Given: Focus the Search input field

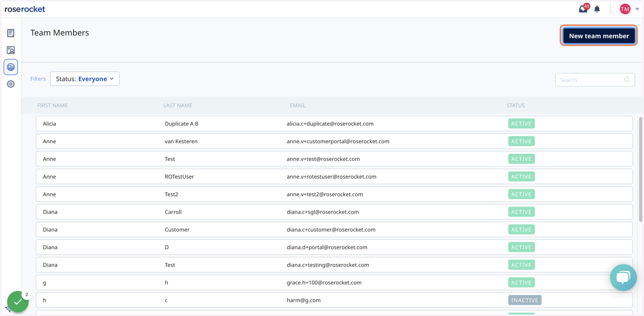Looking at the screenshot, I should [595, 80].
